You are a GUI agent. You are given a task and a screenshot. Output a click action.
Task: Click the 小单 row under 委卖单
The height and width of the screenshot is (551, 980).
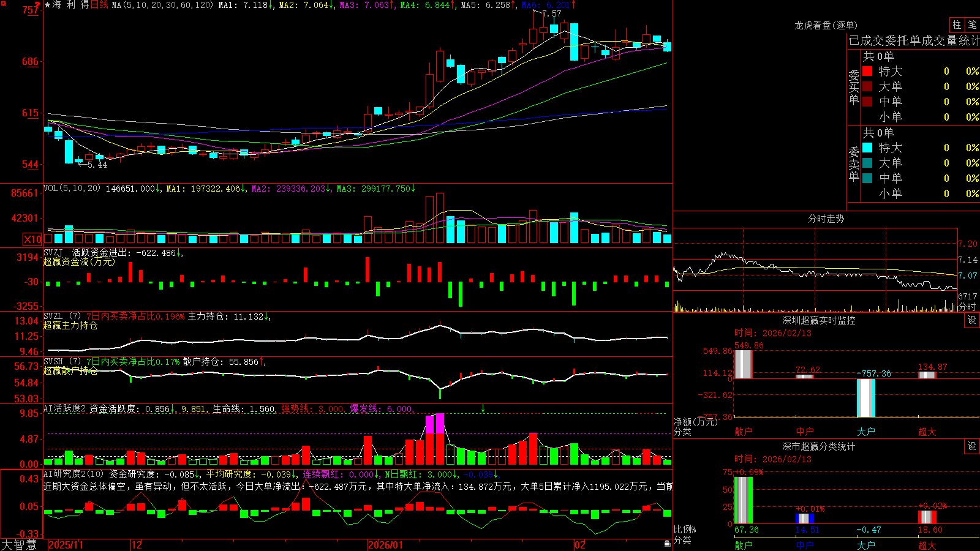click(x=921, y=193)
